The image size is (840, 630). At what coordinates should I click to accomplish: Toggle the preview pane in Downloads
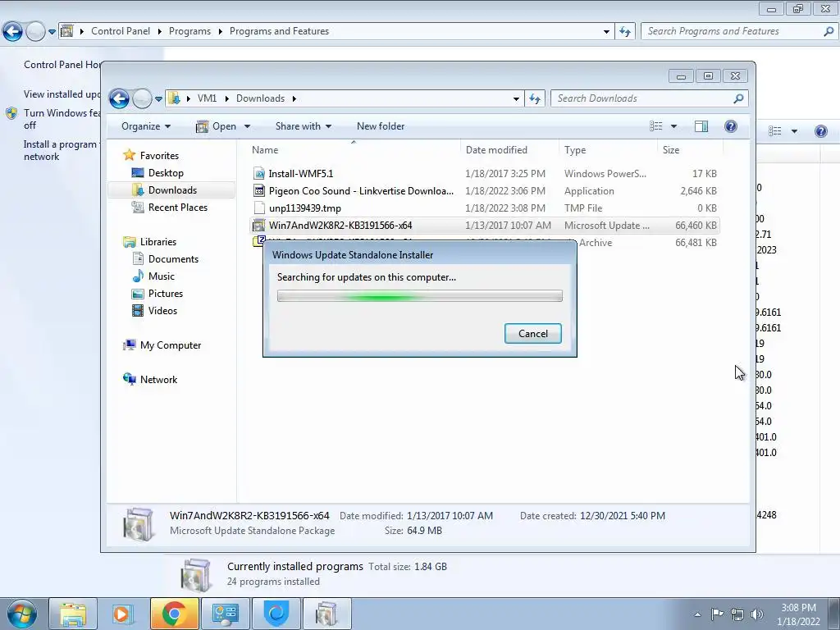[701, 126]
